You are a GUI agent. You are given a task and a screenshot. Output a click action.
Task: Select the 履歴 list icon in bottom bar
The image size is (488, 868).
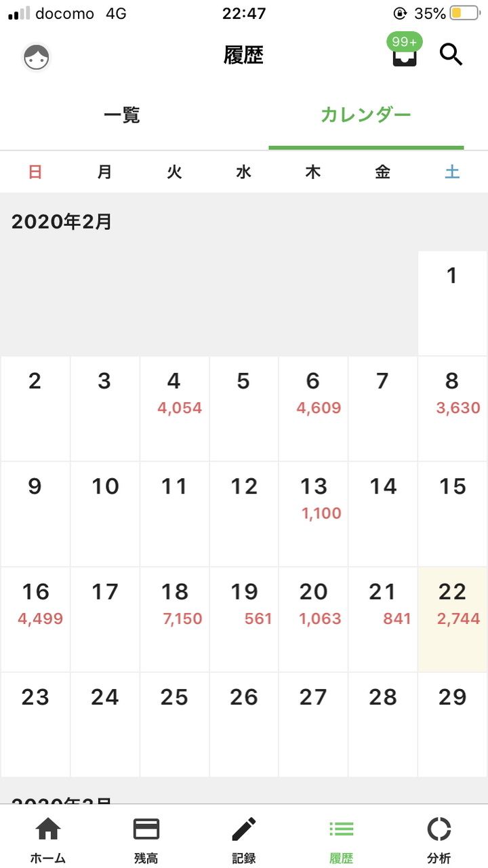tap(341, 830)
